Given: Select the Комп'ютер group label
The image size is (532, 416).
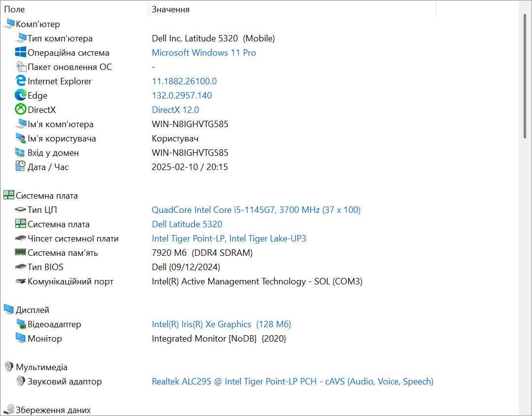Looking at the screenshot, I should (x=38, y=24).
